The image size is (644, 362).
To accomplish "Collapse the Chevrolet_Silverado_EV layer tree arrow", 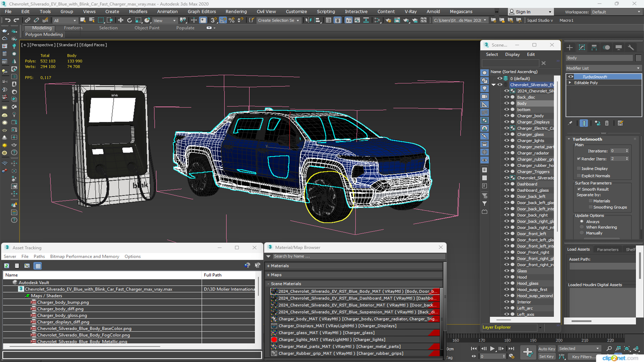I will click(x=493, y=85).
